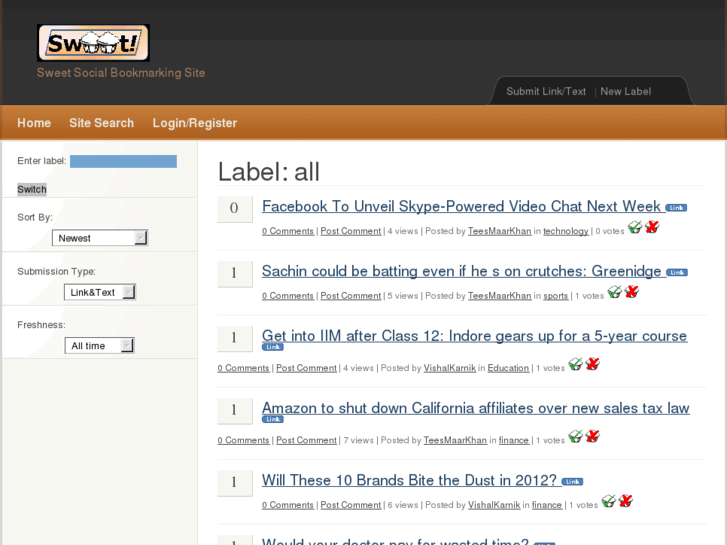
Task: Upvote the Get into IIM post
Action: (x=575, y=364)
